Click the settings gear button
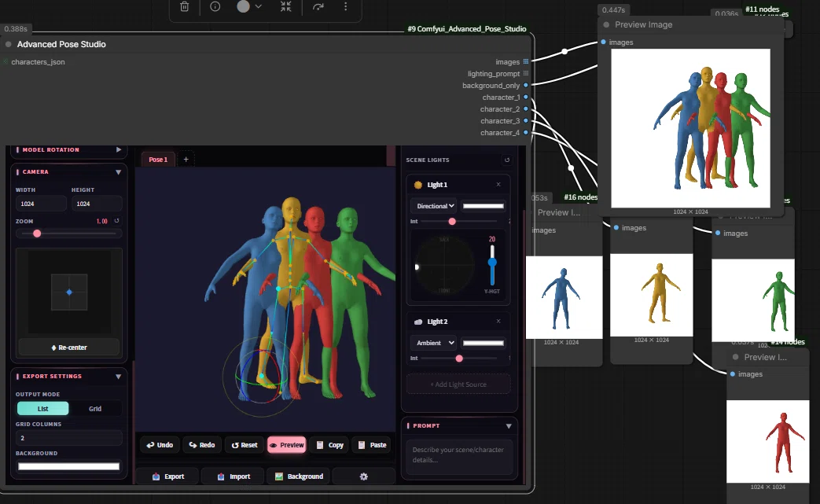The image size is (820, 504). [364, 476]
